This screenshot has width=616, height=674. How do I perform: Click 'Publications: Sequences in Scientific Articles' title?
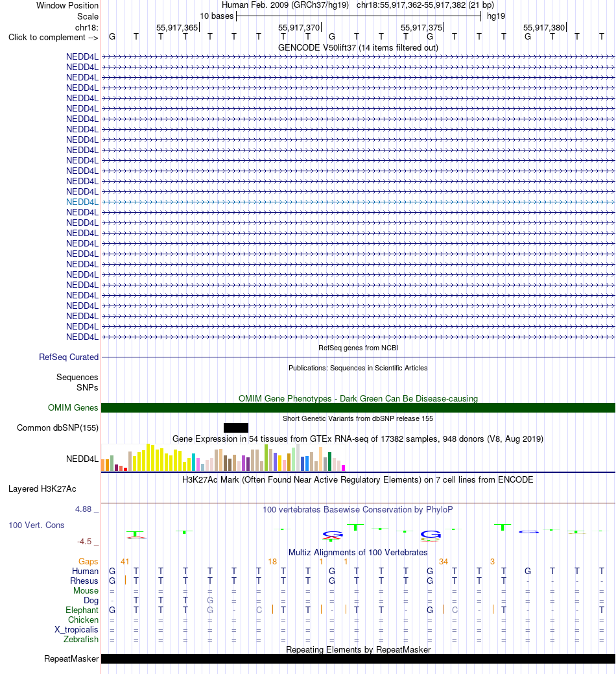coord(358,368)
